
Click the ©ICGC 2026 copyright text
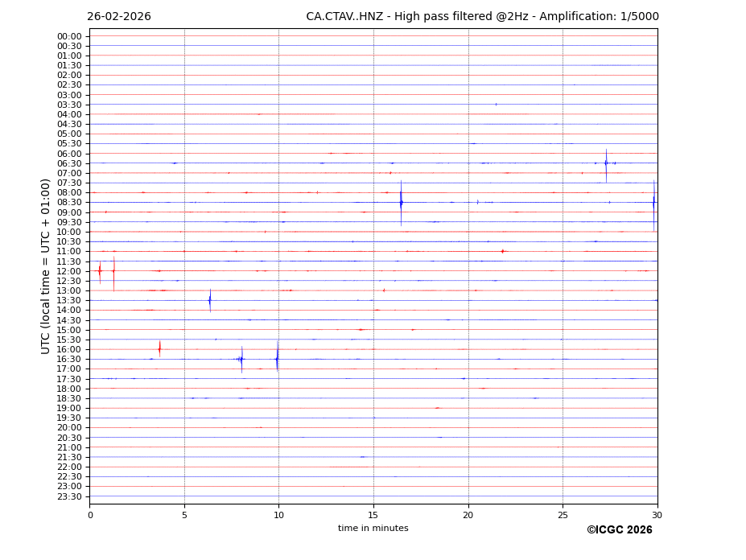click(619, 530)
